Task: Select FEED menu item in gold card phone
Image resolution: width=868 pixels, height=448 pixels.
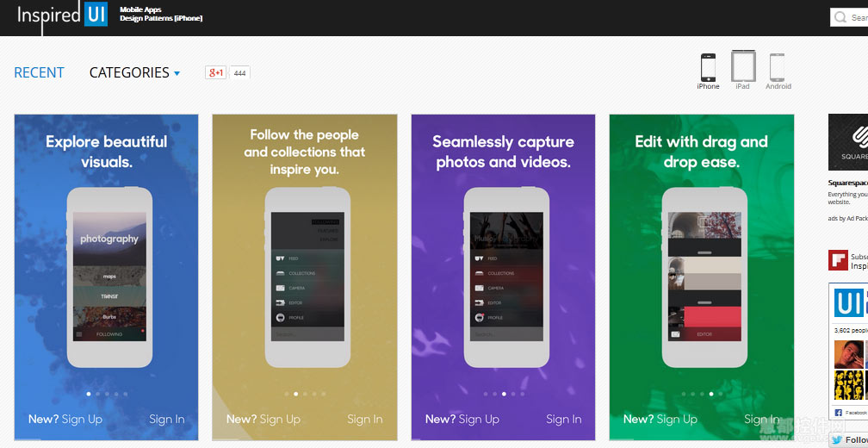Action: point(294,258)
